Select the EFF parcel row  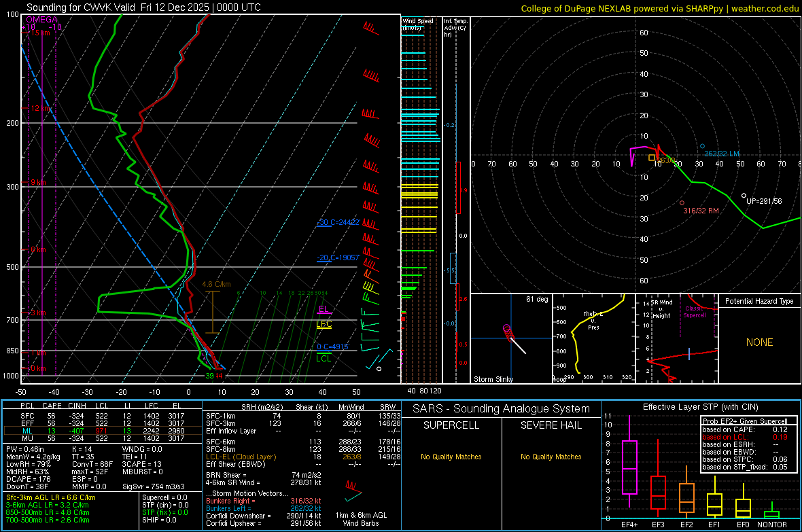102,423
